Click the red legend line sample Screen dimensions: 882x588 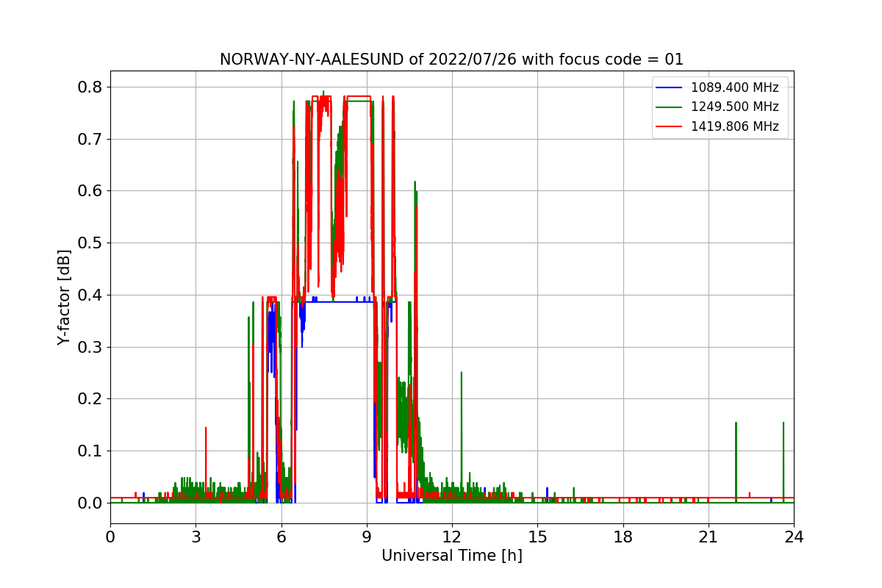coord(669,126)
